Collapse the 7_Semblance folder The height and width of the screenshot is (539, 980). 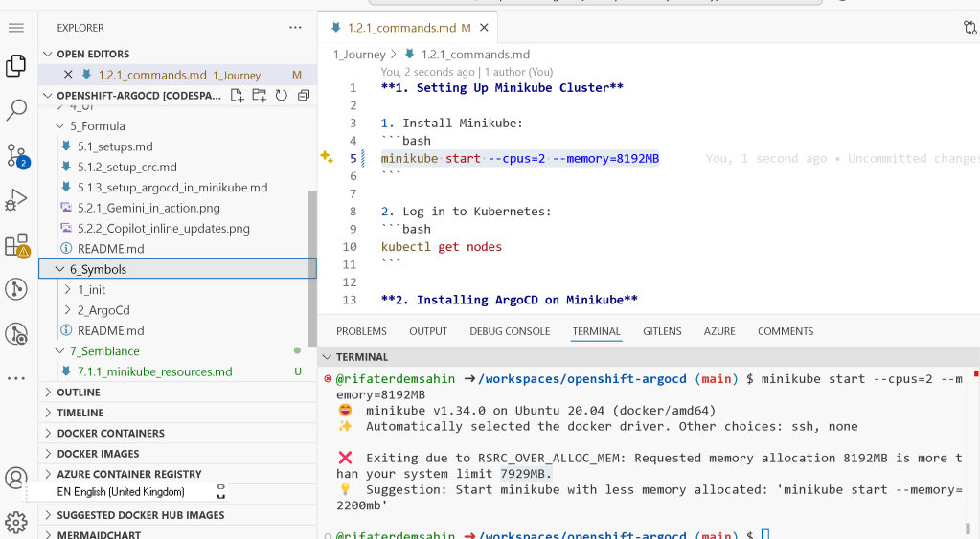[x=60, y=351]
